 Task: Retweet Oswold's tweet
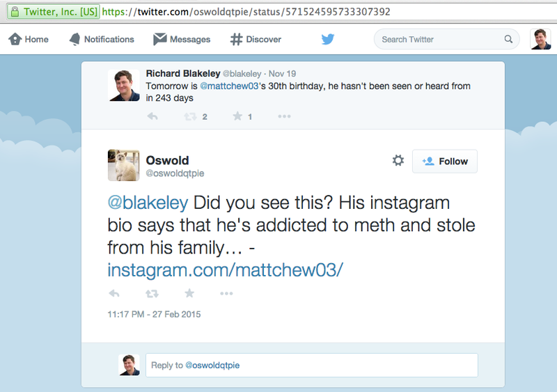click(152, 294)
